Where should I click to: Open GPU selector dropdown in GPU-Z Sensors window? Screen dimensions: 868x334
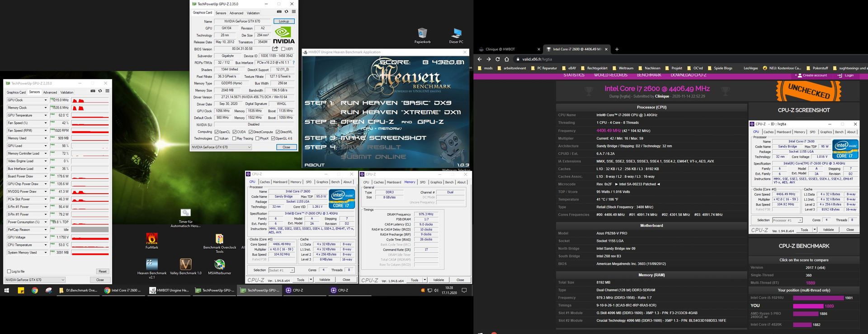click(x=35, y=280)
